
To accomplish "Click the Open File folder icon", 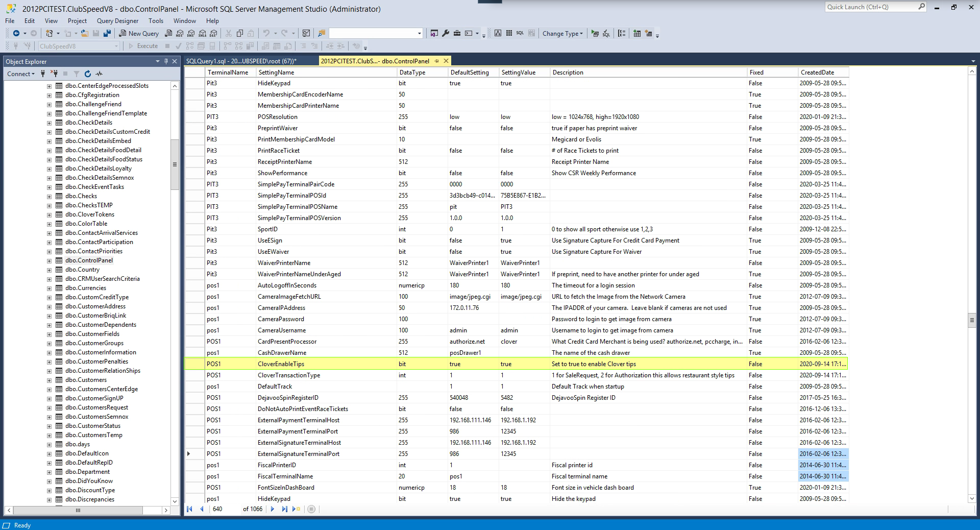I will pos(84,33).
